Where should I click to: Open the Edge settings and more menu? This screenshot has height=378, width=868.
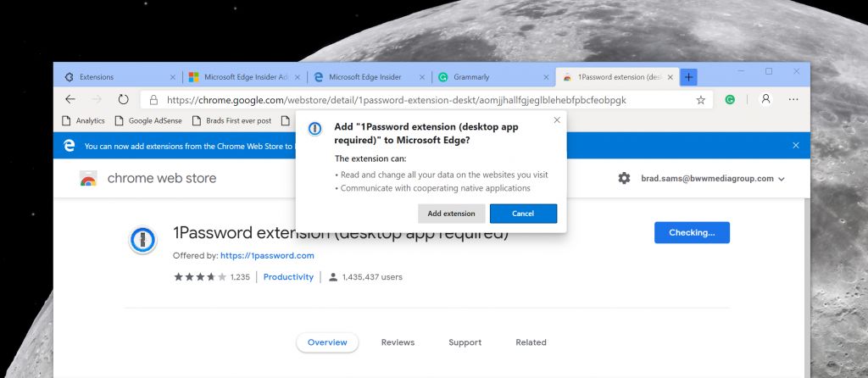[x=793, y=100]
